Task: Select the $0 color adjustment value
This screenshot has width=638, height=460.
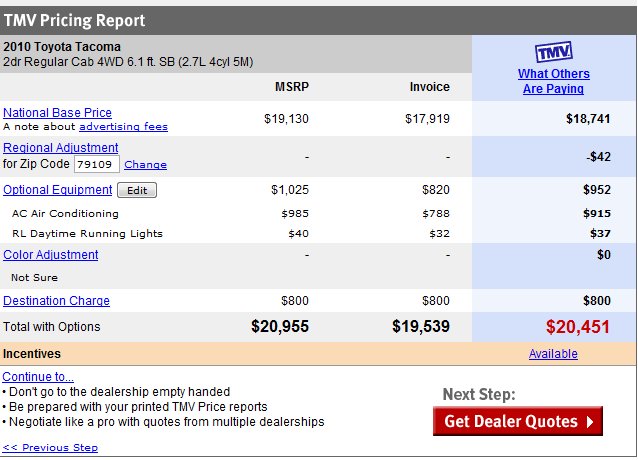Action: coord(604,255)
